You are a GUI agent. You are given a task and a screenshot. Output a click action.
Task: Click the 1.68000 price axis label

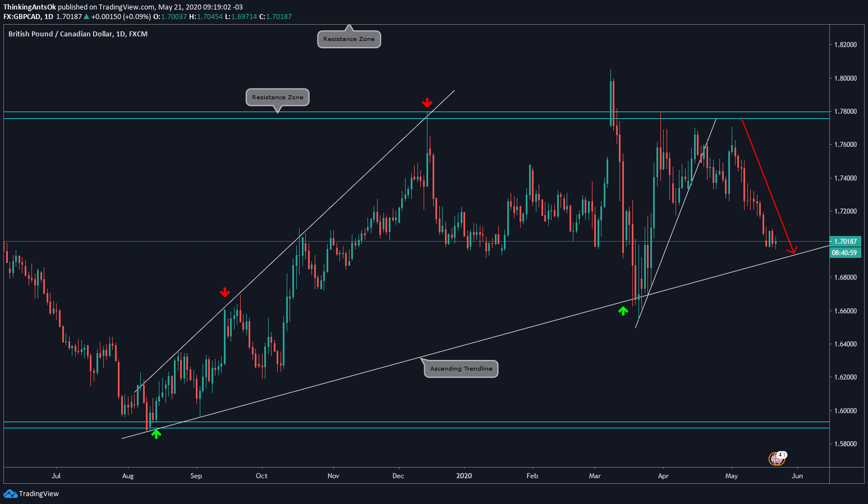tap(846, 278)
